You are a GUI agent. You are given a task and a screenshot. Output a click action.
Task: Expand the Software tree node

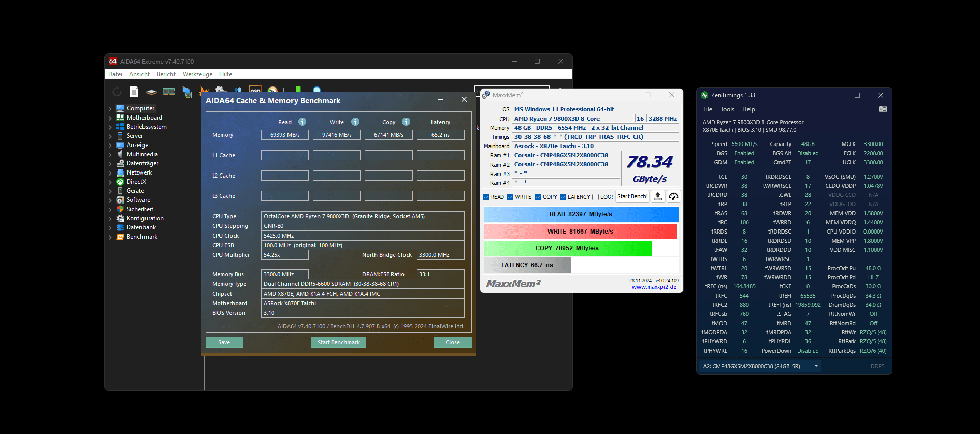[110, 200]
